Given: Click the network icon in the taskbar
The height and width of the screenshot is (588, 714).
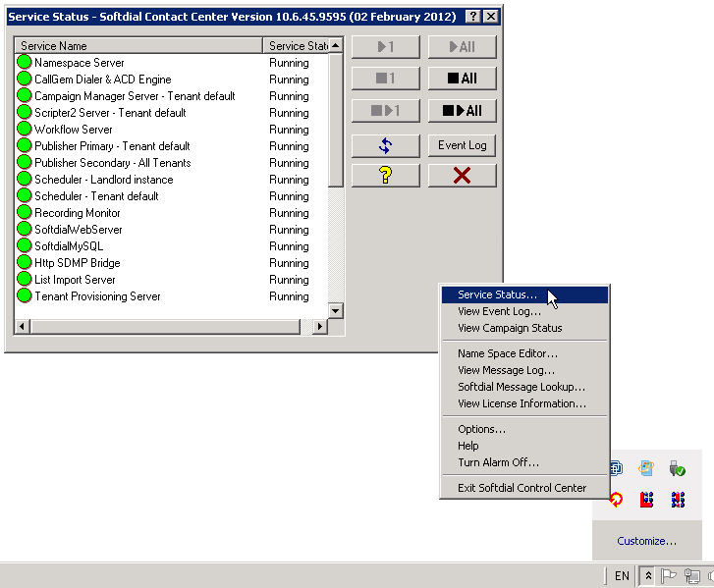Looking at the screenshot, I should click(x=692, y=575).
